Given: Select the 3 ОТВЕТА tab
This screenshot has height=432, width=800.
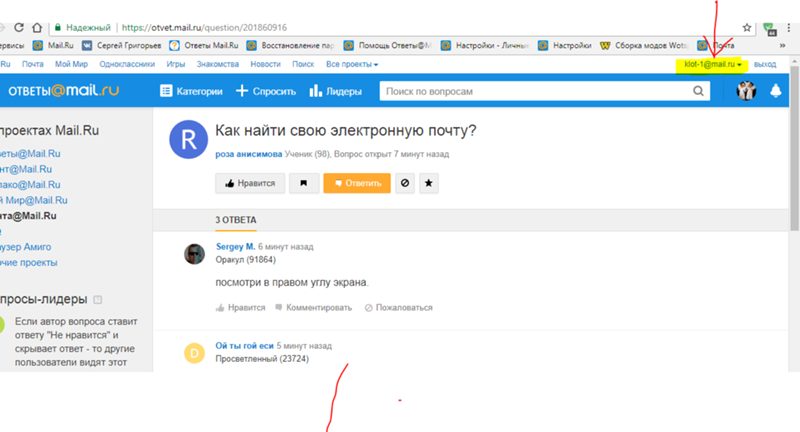Looking at the screenshot, I should click(236, 220).
